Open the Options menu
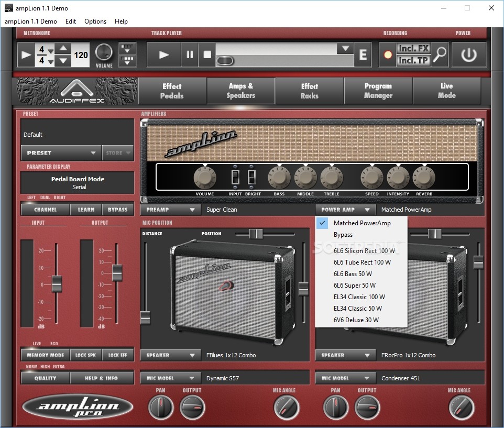504x428 pixels. tap(95, 21)
